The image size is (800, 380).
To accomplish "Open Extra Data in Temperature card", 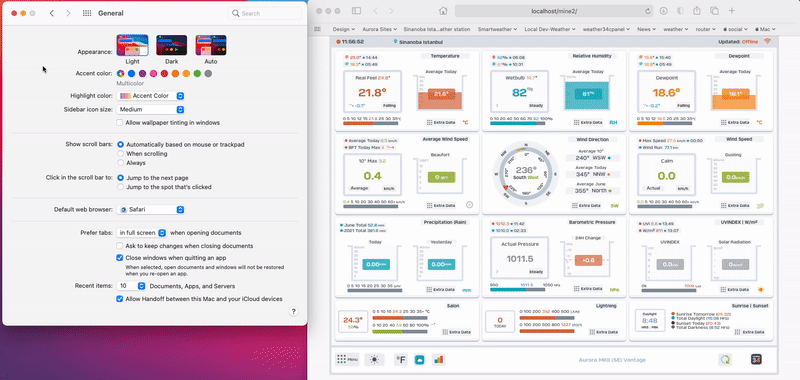I will (441, 122).
